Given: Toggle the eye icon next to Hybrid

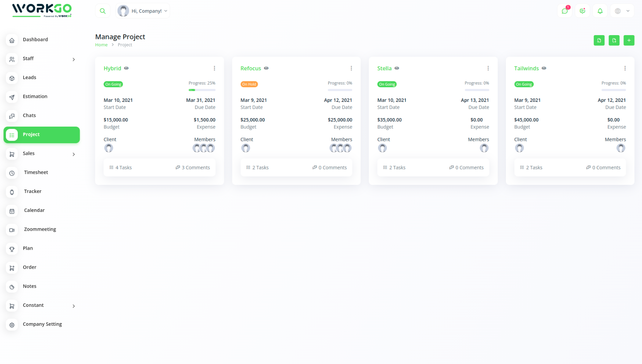Looking at the screenshot, I should (126, 68).
